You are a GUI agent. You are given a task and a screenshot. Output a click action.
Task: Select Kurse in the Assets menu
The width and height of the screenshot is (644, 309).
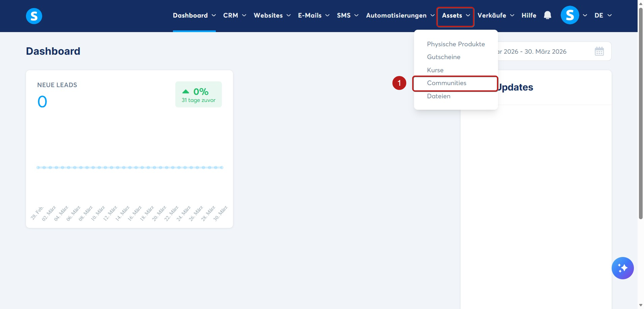435,70
